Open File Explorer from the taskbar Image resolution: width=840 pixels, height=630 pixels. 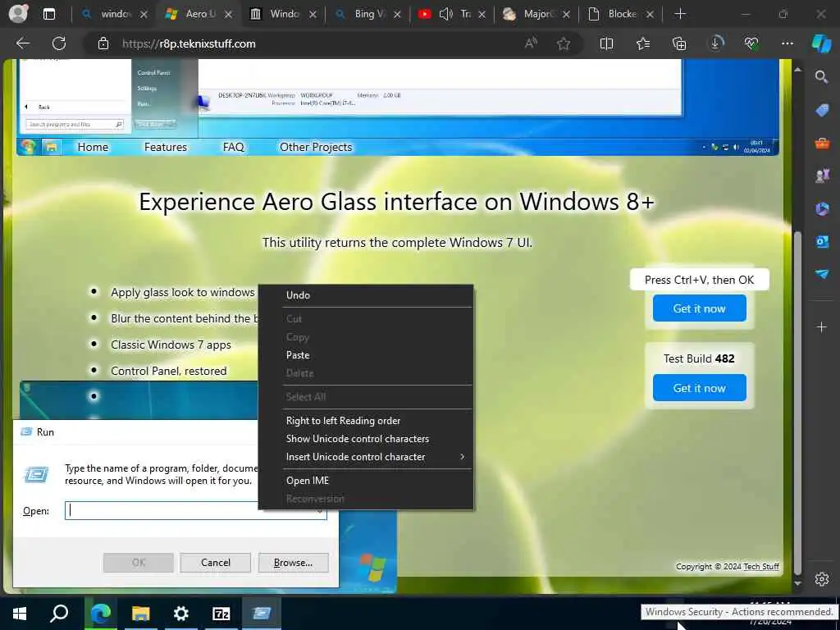pos(140,614)
